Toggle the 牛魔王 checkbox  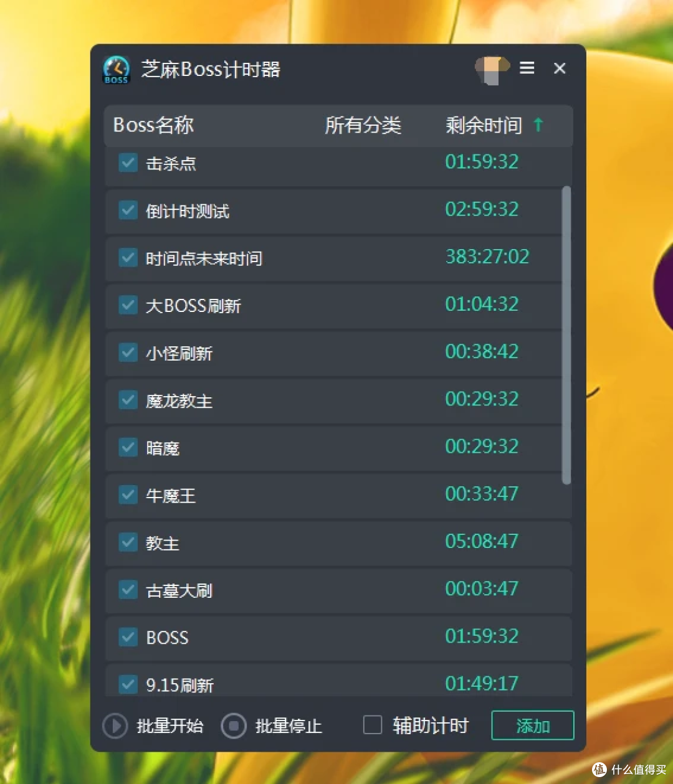click(x=128, y=494)
